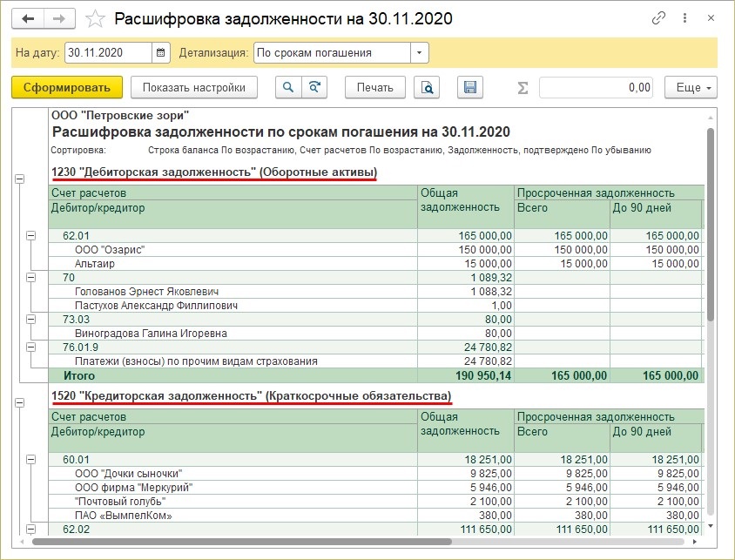This screenshot has width=735, height=560.
Task: Collapse the 60.01 account group
Action: click(x=31, y=459)
